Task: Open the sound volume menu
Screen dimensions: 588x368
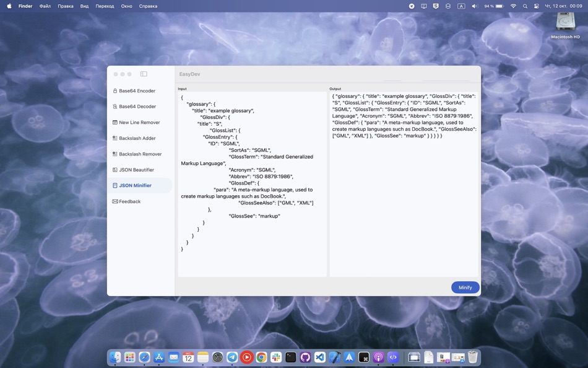Action: (475, 6)
